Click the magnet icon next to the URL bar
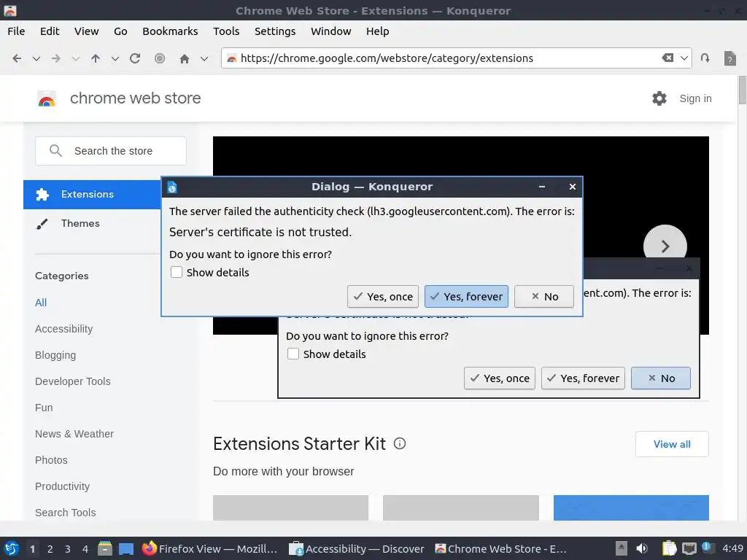The height and width of the screenshot is (560, 747). (x=705, y=58)
